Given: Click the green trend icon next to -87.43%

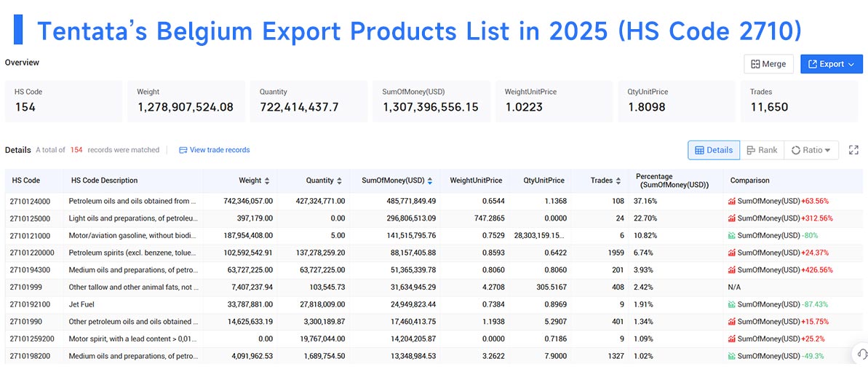Looking at the screenshot, I should click(x=732, y=304).
